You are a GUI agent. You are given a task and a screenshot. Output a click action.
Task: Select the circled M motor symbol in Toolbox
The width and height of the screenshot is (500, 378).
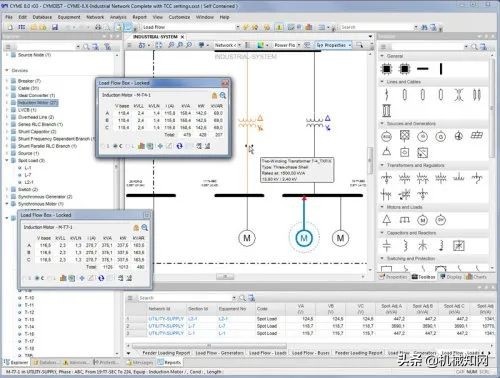pyautogui.click(x=423, y=220)
